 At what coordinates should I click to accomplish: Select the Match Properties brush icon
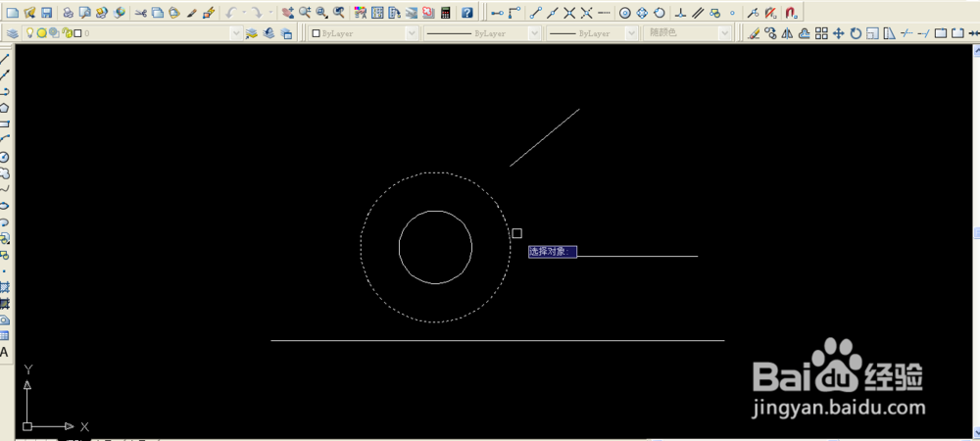tap(192, 13)
